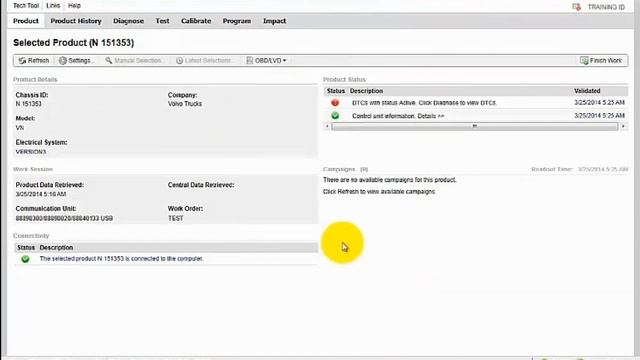Viewport: 640px width, 360px height.
Task: Click Connectivity table Description column header
Action: [x=56, y=248]
